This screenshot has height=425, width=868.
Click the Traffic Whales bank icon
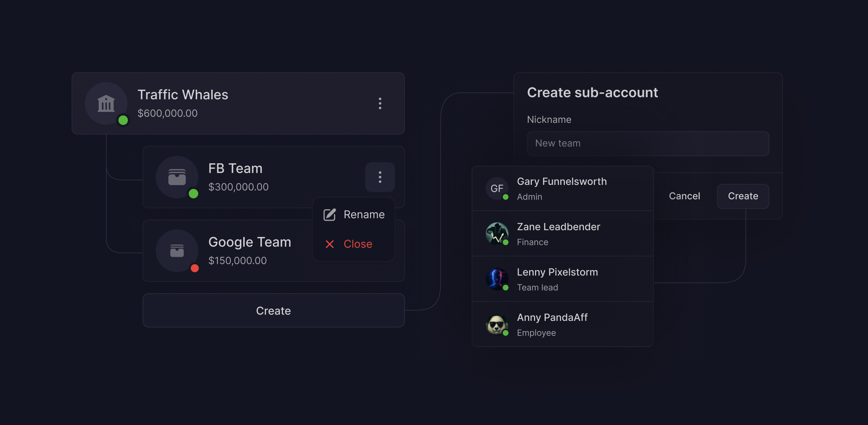point(106,103)
